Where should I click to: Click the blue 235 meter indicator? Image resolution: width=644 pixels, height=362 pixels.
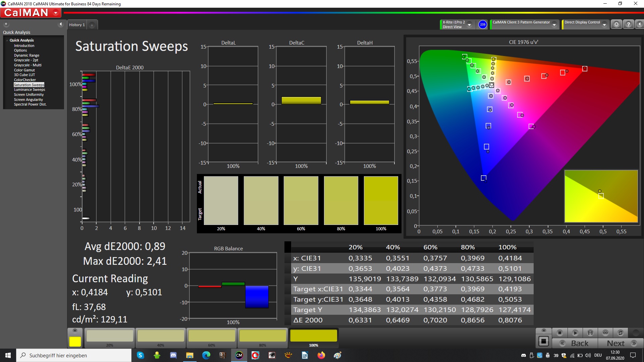[482, 24]
